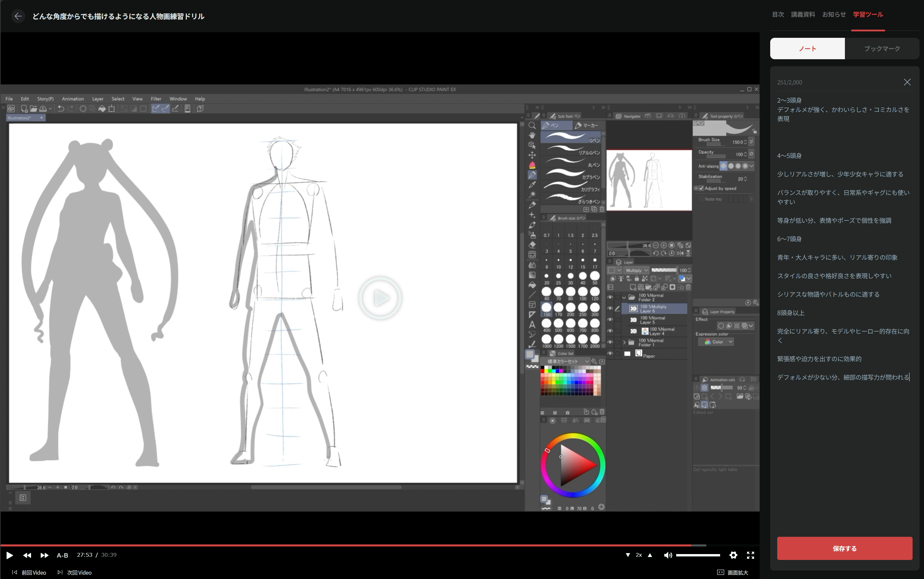Delete the layer with the Layer panel trash icon
This screenshot has width=924, height=579.
tap(688, 287)
